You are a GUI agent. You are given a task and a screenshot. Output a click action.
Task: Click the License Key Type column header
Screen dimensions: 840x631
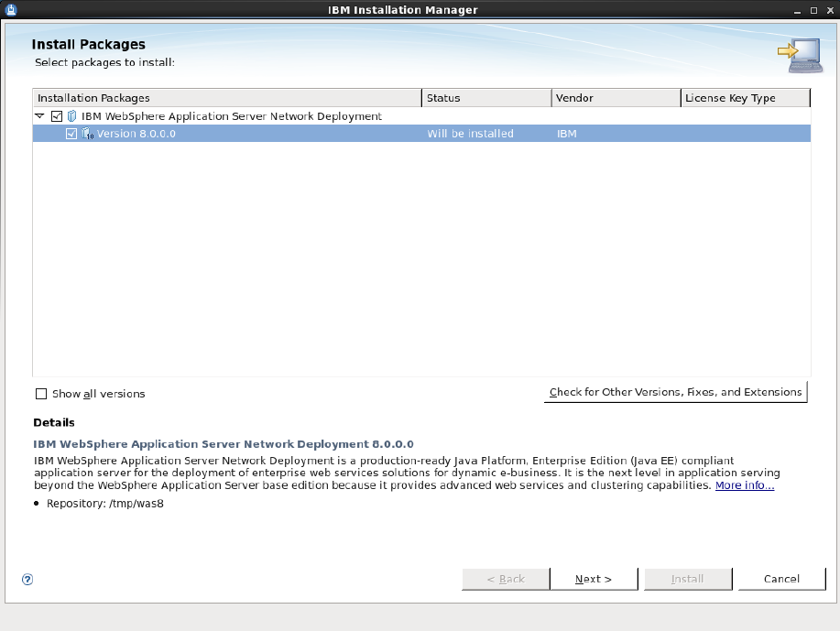[745, 98]
